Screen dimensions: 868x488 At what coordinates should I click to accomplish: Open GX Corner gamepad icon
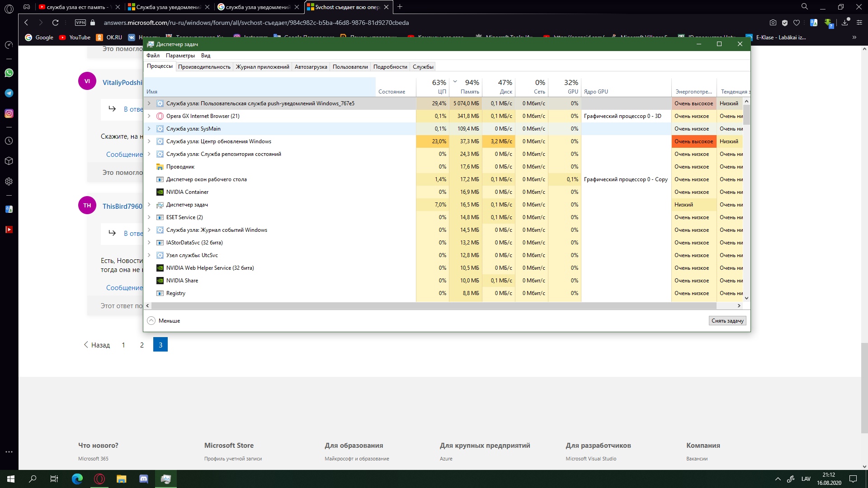[27, 7]
